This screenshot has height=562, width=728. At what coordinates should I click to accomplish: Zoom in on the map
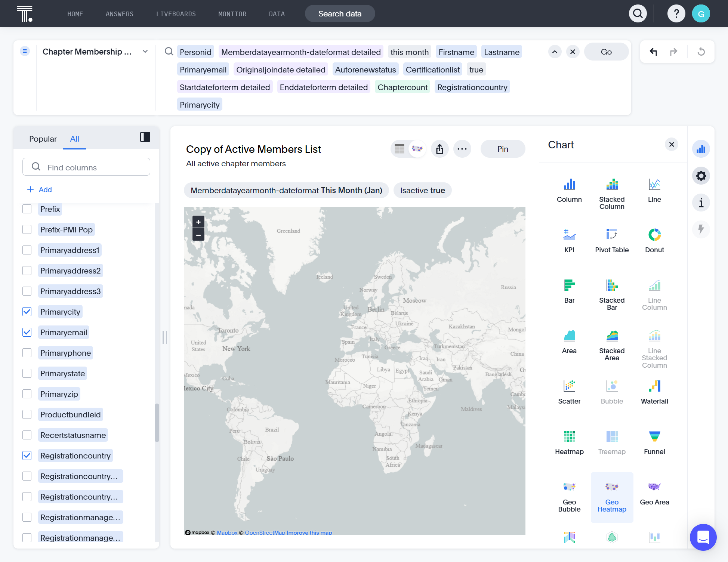point(198,222)
